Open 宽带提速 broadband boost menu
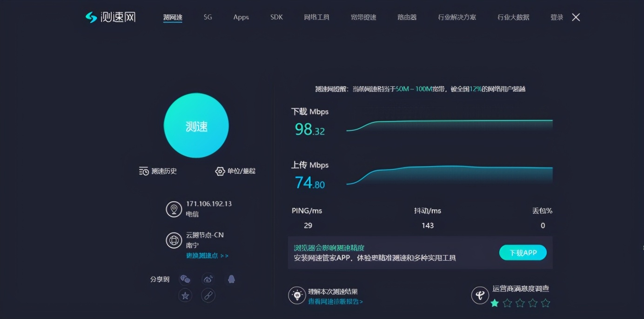Screen dimensions: 644x319 (363, 17)
